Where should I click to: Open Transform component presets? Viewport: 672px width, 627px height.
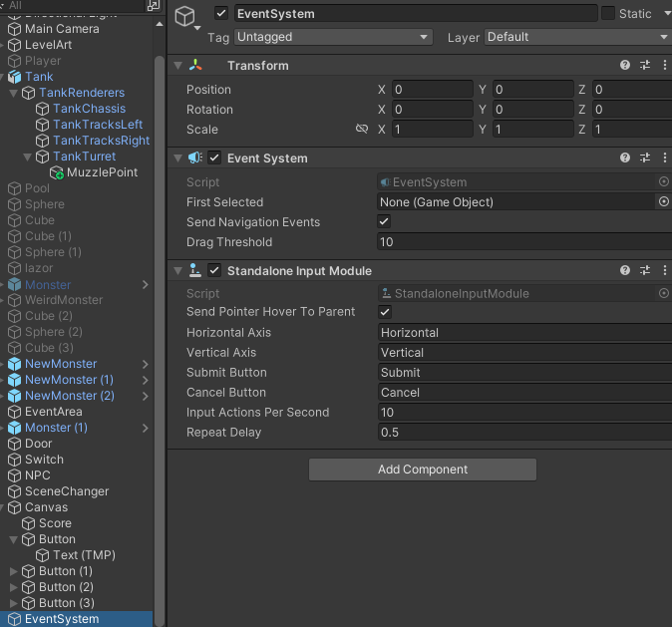pyautogui.click(x=645, y=65)
